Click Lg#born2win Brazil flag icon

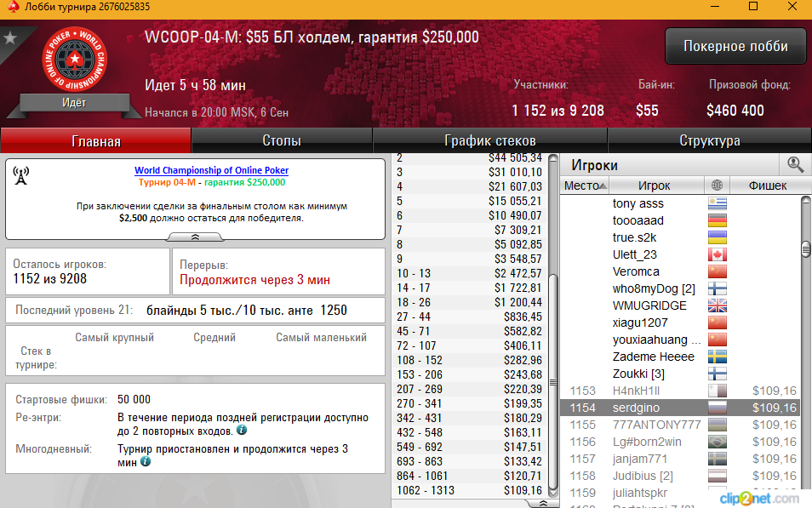coord(718,442)
